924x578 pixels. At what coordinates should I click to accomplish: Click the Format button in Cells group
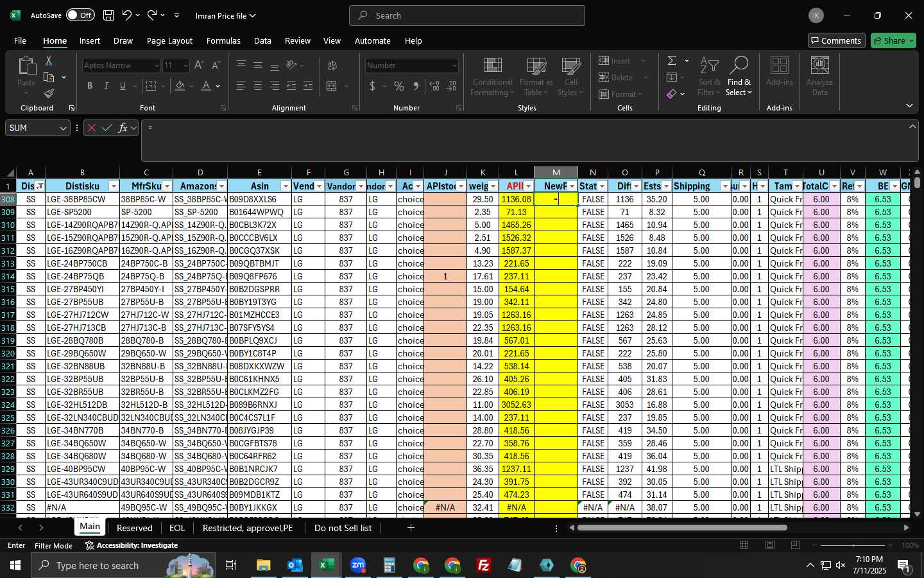click(621, 94)
